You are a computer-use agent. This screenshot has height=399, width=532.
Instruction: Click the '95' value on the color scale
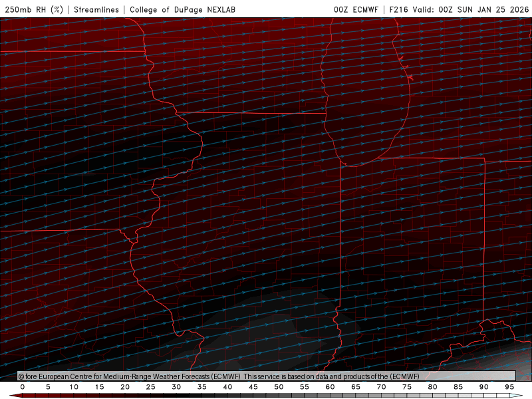pos(509,387)
